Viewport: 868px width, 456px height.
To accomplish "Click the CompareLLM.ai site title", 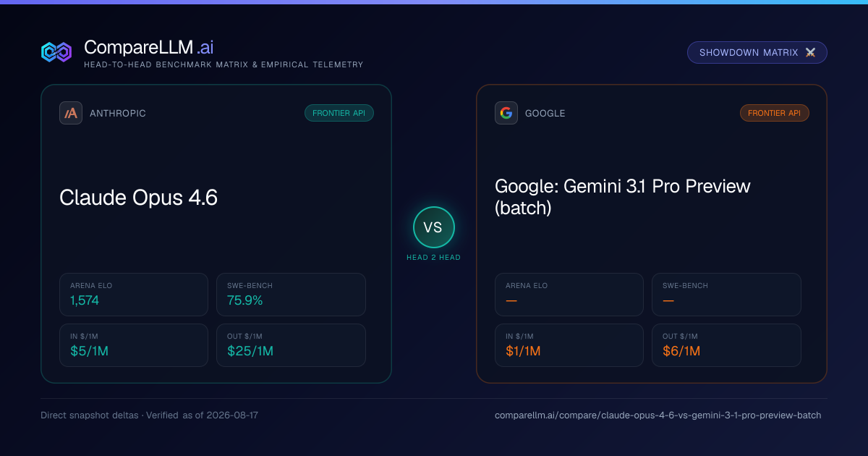I will [x=148, y=47].
